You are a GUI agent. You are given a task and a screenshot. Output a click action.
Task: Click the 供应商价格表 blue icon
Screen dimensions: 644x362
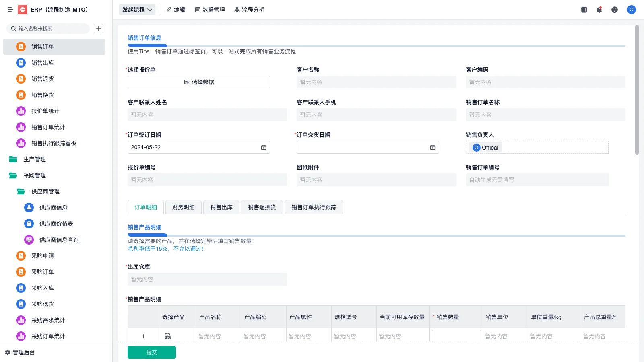(x=29, y=224)
